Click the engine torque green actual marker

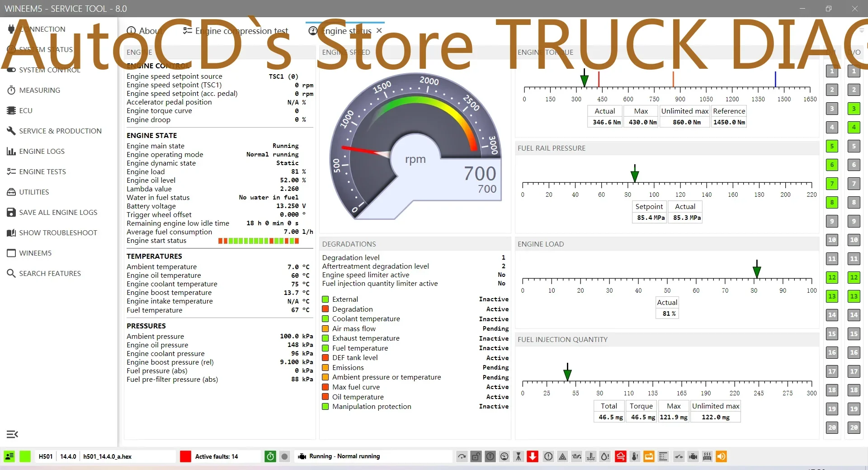click(584, 78)
